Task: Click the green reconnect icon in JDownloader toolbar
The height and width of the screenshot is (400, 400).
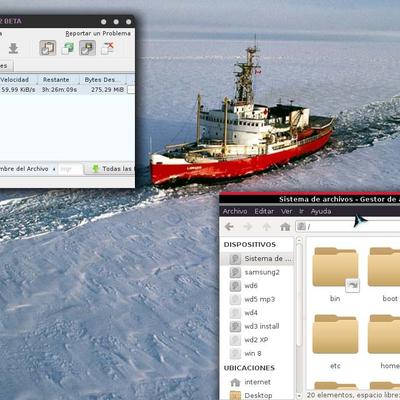Action: pos(68,48)
